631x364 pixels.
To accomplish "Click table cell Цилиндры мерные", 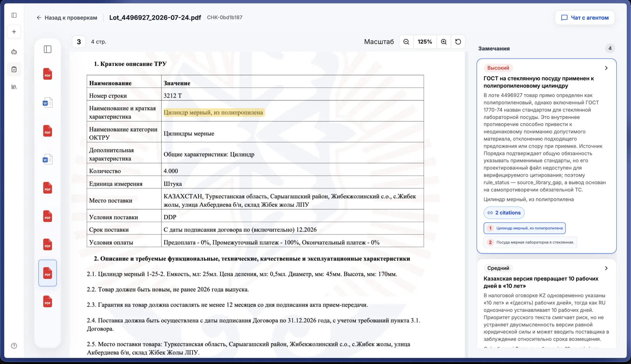I will click(x=189, y=134).
